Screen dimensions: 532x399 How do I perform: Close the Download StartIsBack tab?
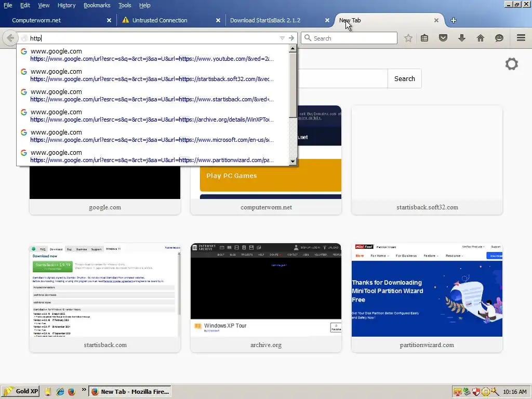[x=327, y=20]
